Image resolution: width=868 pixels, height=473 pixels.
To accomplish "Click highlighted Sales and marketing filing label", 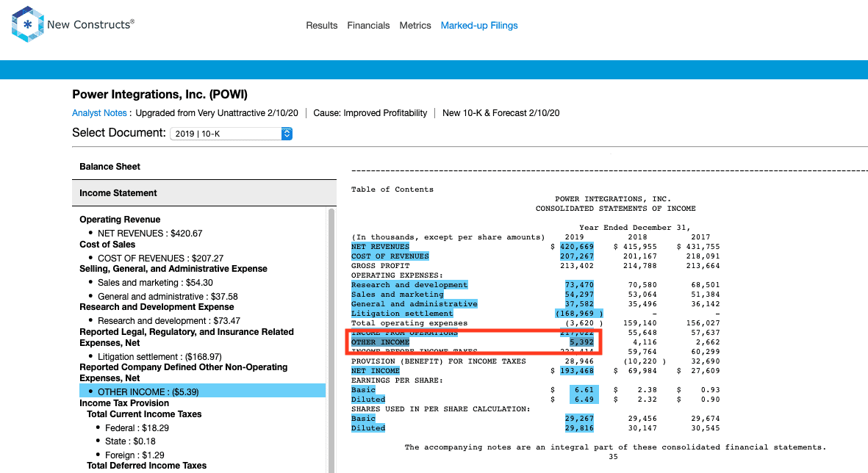I will 398,295.
